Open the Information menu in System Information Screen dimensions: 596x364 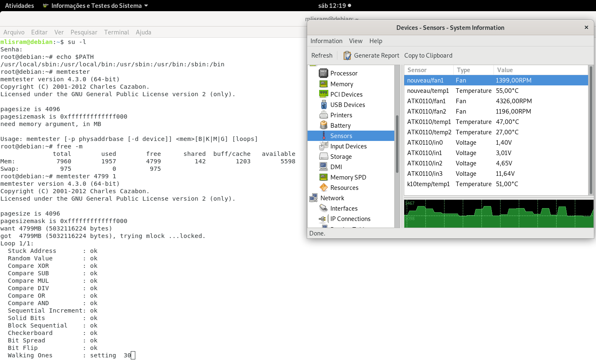click(x=326, y=41)
